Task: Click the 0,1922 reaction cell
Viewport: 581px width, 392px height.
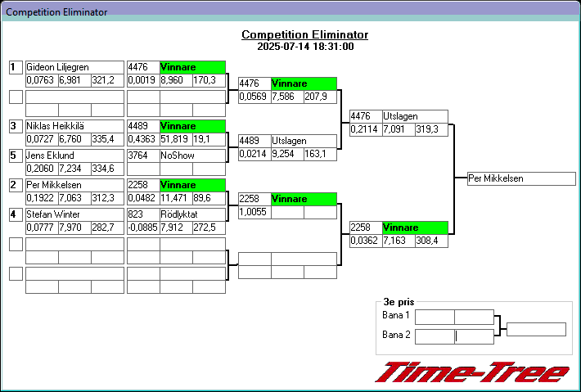Action: point(42,198)
